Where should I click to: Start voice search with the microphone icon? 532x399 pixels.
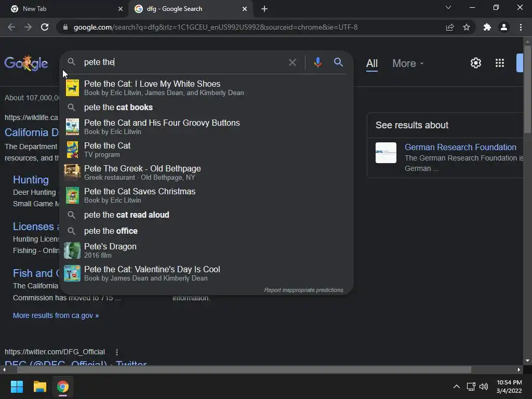tap(317, 62)
